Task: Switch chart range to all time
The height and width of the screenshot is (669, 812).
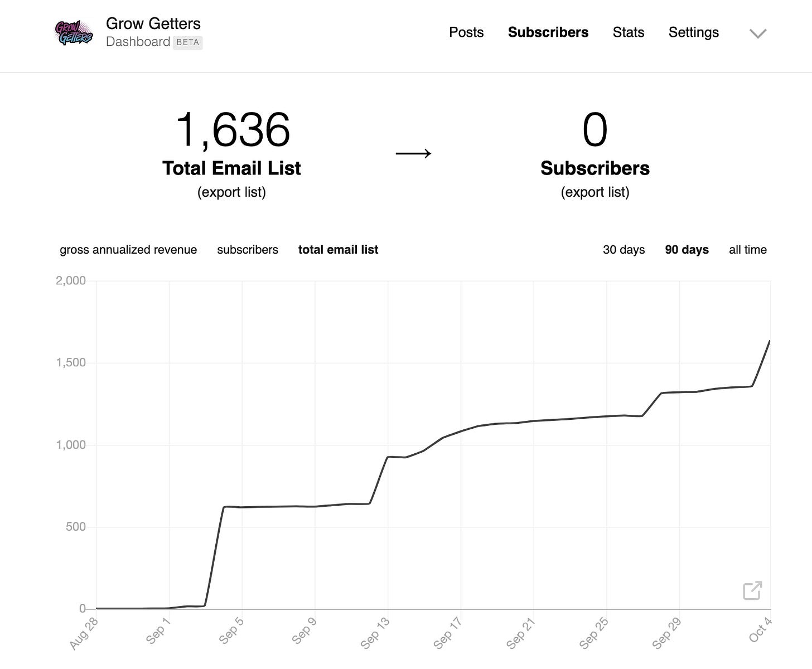Action: click(747, 250)
